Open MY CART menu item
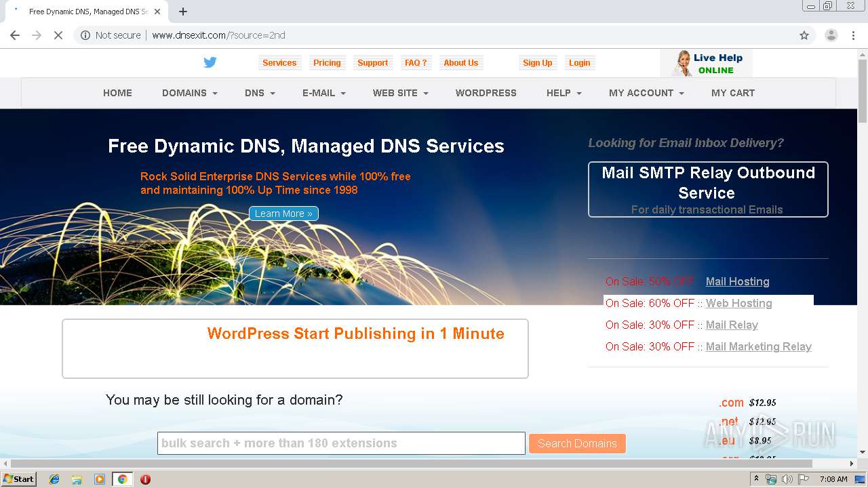868x488 pixels. tap(733, 93)
